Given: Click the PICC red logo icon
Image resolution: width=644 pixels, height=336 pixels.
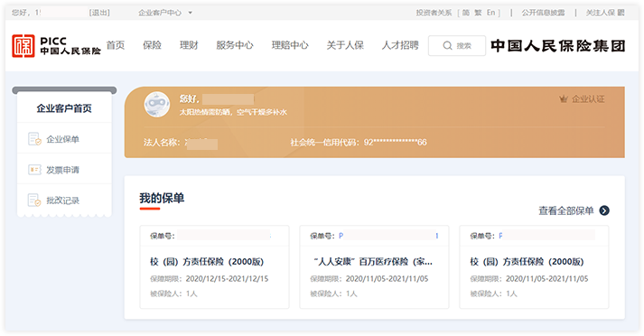Looking at the screenshot, I should click(x=23, y=45).
